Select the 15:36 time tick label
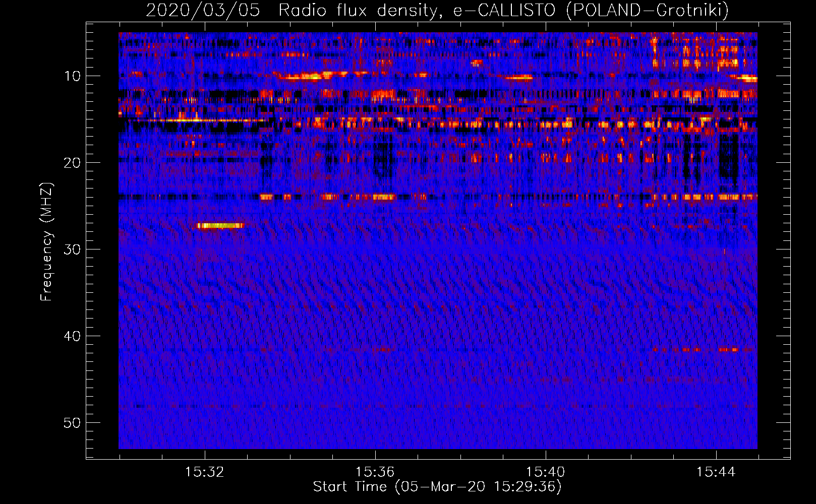The width and height of the screenshot is (816, 504). (375, 472)
